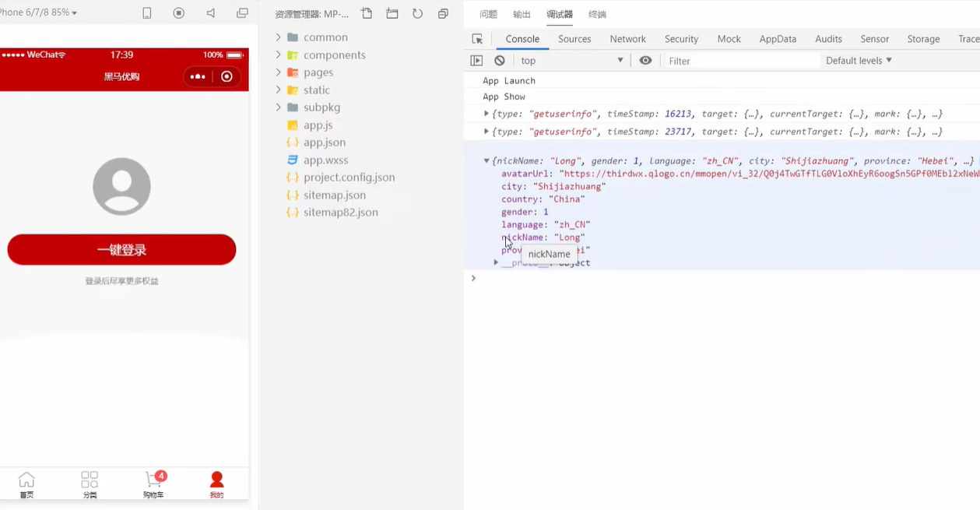Open the Network devtools tab

coord(627,39)
